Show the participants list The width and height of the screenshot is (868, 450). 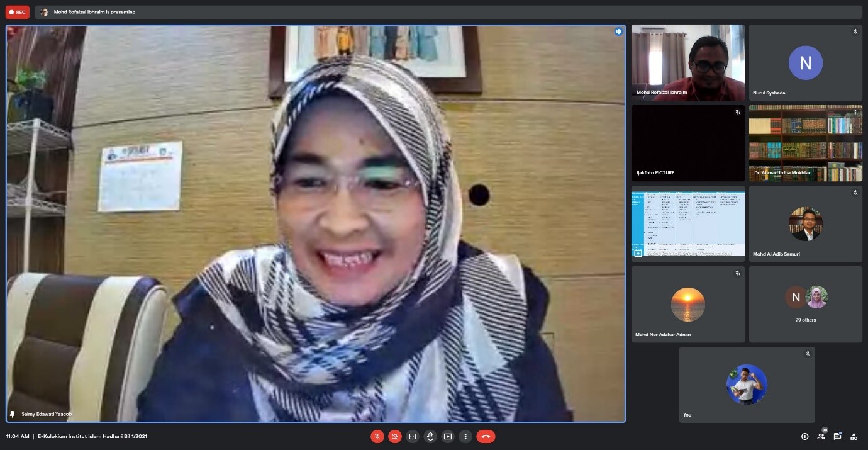821,436
